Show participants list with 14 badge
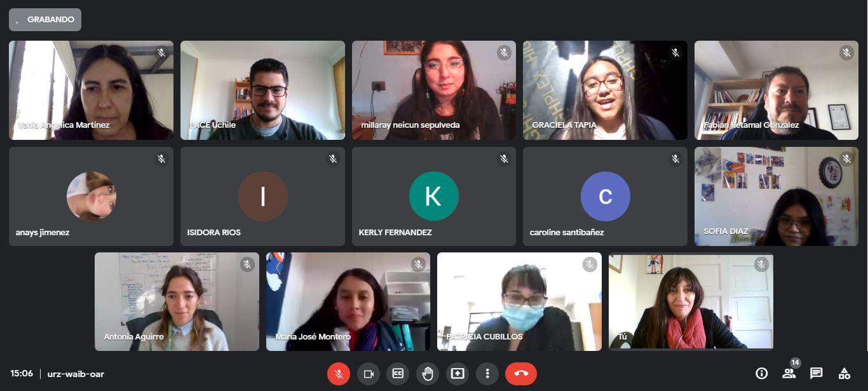The image size is (868, 391). tap(789, 373)
